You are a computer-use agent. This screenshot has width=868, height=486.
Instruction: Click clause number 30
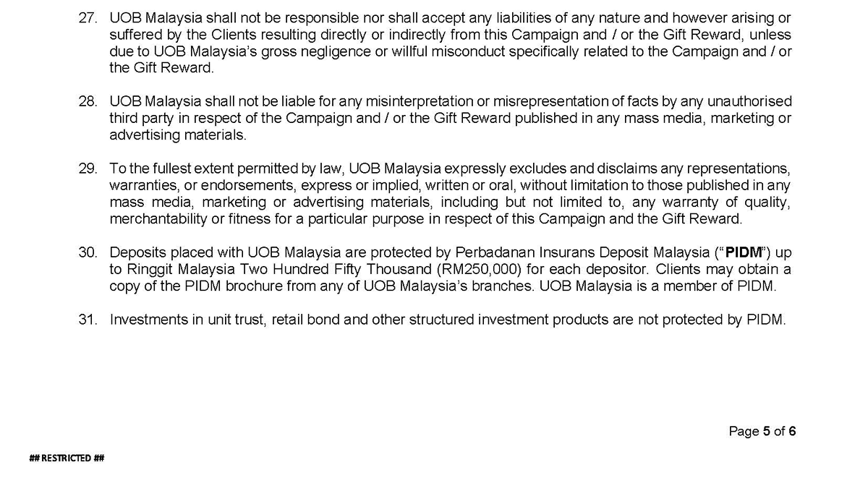click(88, 252)
